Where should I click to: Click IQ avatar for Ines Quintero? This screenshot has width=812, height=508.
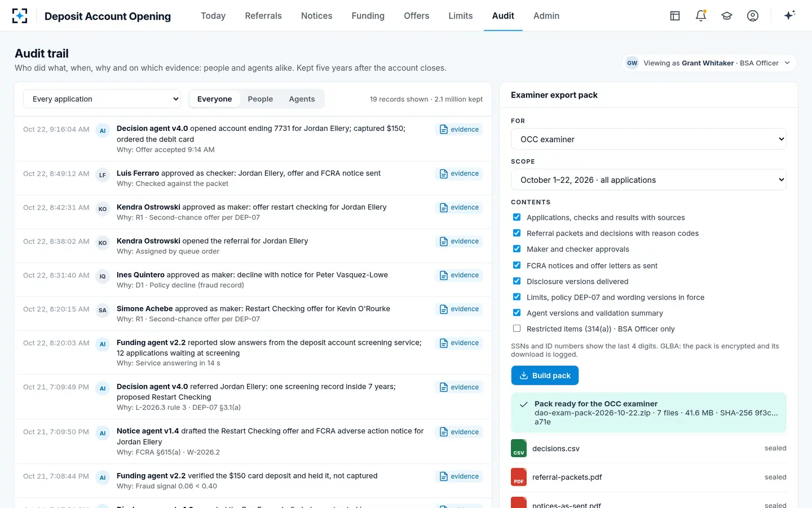click(103, 277)
